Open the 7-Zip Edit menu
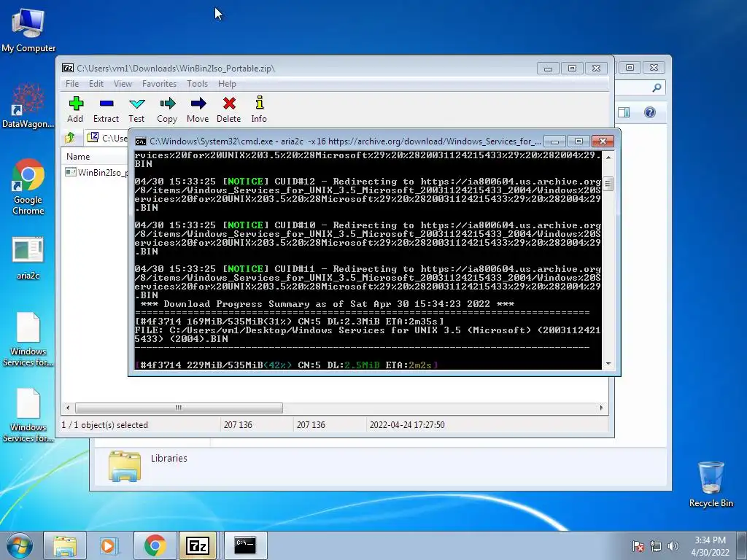This screenshot has width=747, height=560. 96,84
